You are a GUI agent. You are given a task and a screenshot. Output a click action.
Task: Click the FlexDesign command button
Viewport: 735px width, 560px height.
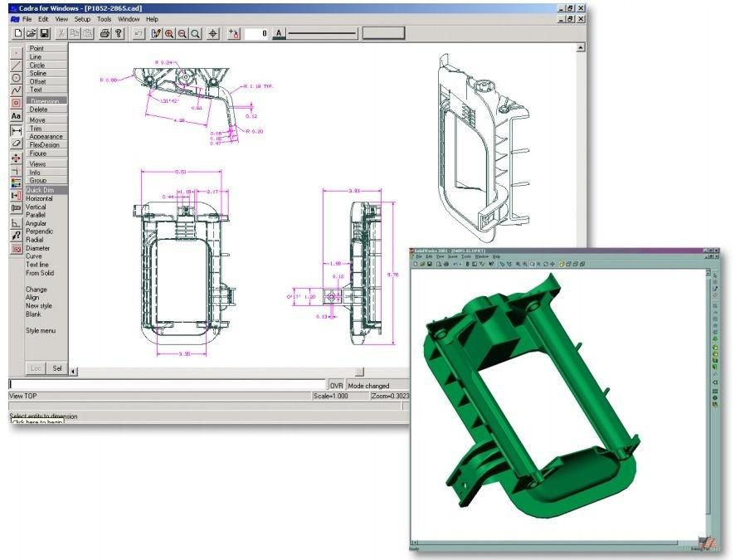tap(47, 144)
